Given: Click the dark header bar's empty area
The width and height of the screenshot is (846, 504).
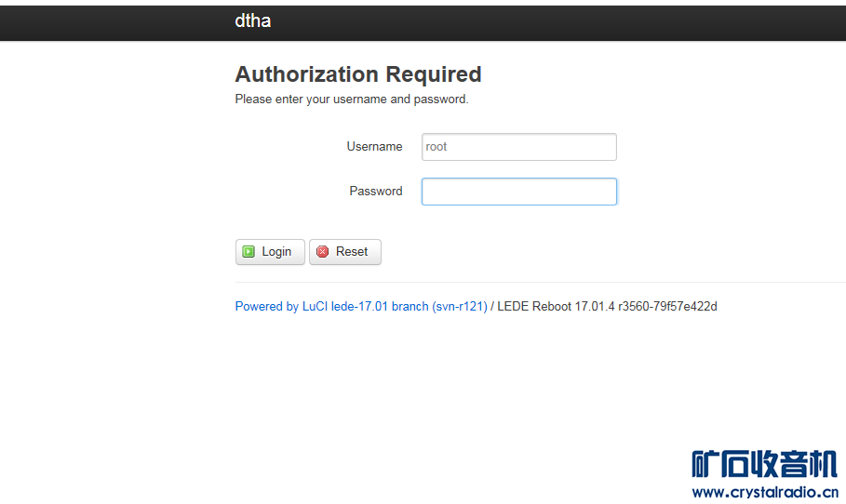Looking at the screenshot, I should (558, 20).
